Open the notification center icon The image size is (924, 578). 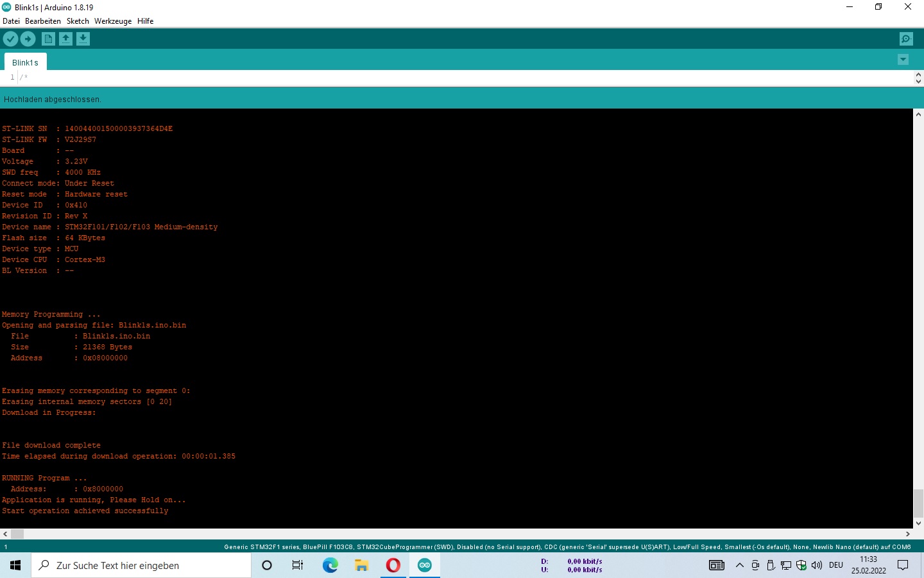[x=903, y=565]
